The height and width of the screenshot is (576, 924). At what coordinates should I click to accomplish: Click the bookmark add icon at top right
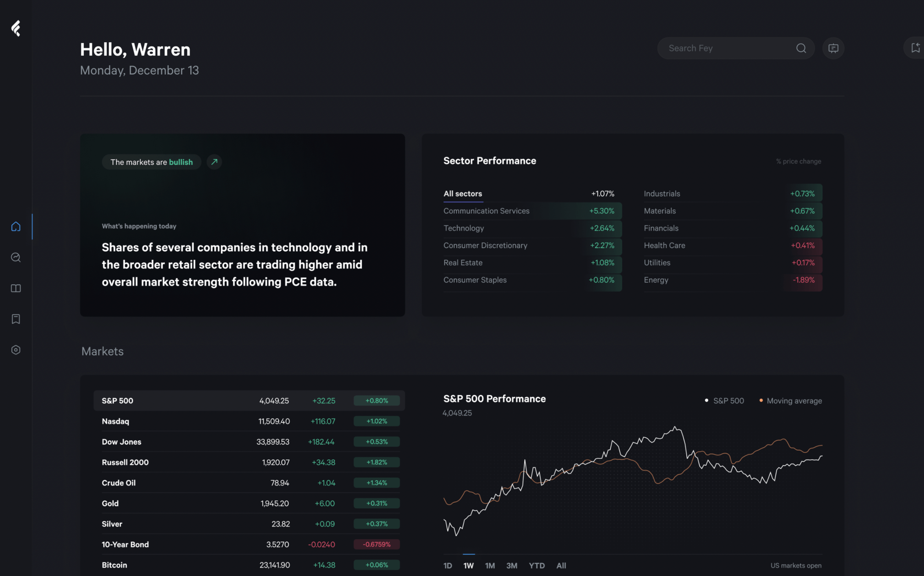[915, 48]
